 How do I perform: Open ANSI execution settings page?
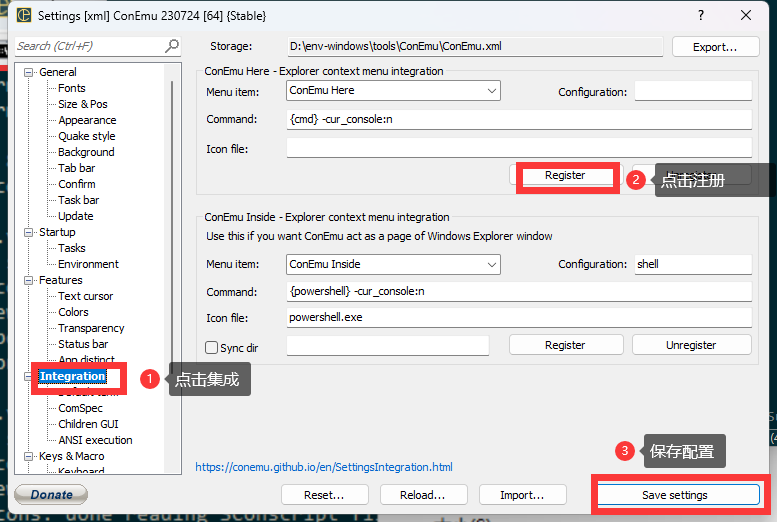click(x=95, y=440)
